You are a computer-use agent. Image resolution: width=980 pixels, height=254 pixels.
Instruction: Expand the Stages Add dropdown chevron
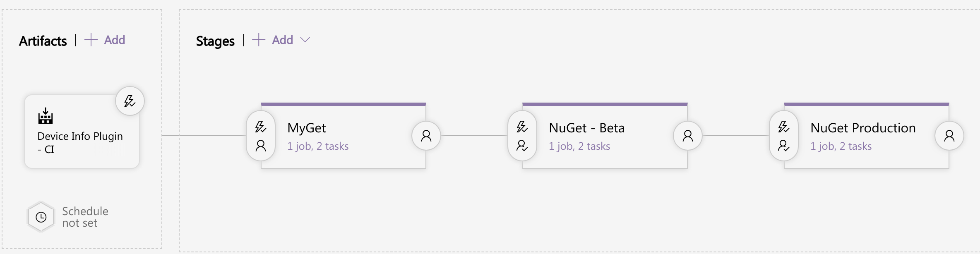tap(305, 40)
